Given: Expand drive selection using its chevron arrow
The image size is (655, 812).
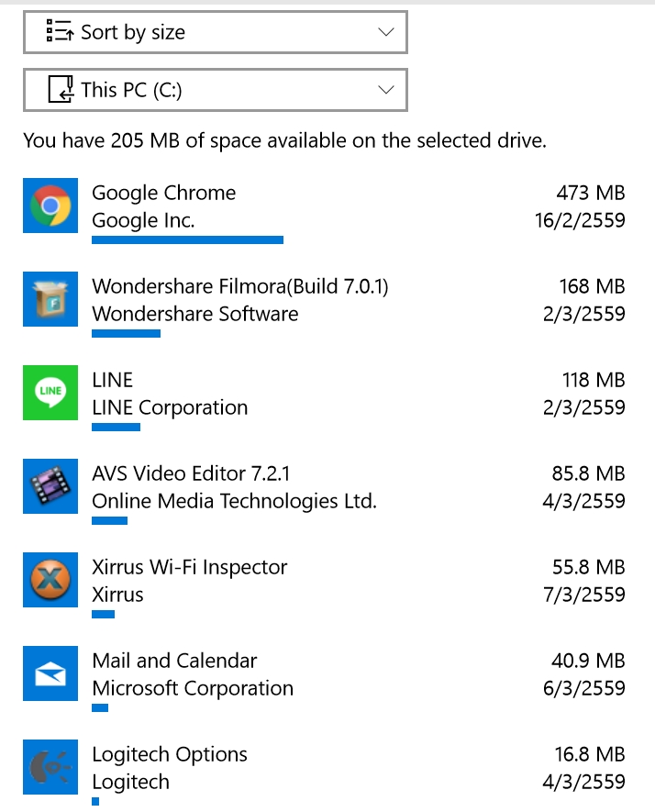Looking at the screenshot, I should click(x=385, y=90).
